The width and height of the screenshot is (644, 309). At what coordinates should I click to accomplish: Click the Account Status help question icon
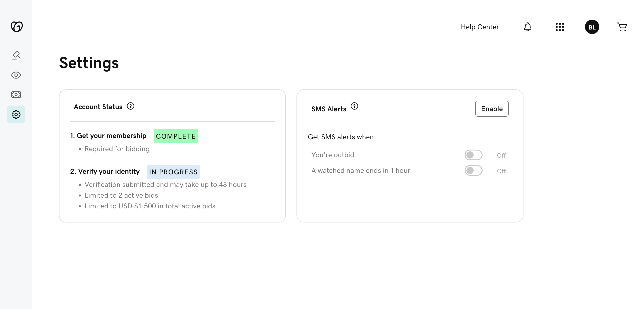(131, 106)
